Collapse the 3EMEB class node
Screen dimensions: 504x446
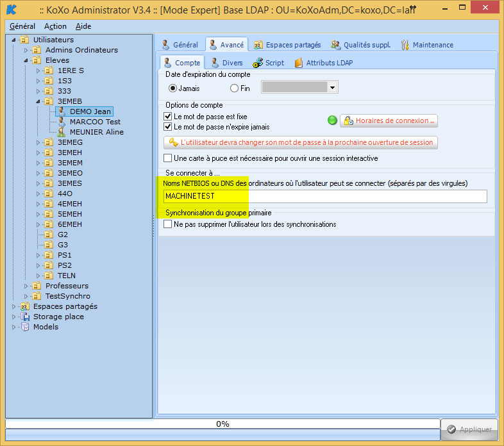(x=38, y=101)
